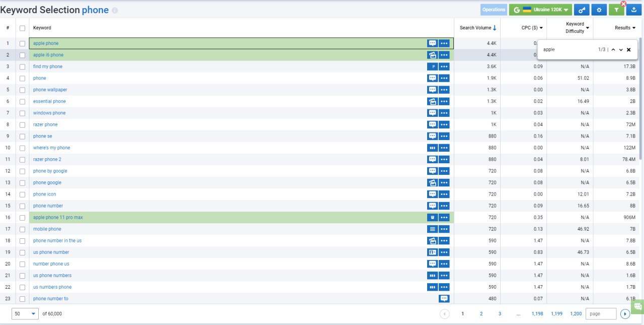644x325 pixels.
Task: Open the essential phone keyword link
Action: coord(49,101)
